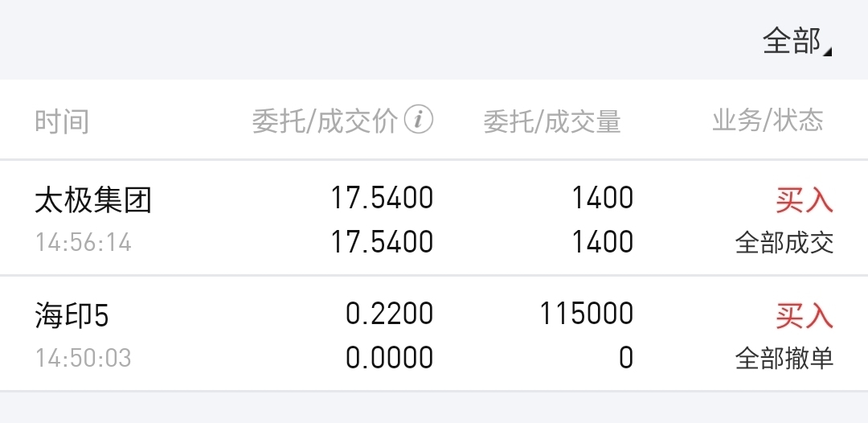868x423 pixels.
Task: Open the 海印5 order row
Action: (434, 334)
